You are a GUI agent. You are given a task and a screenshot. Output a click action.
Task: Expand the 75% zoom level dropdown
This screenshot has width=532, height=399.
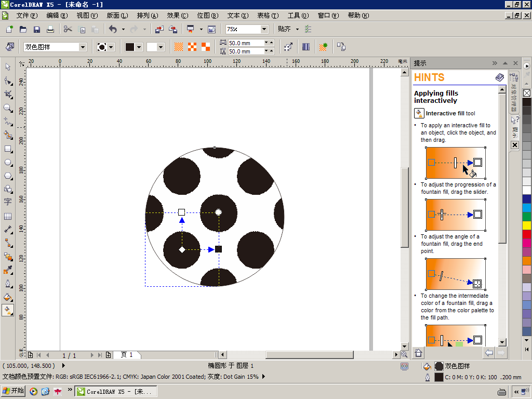pos(264,29)
